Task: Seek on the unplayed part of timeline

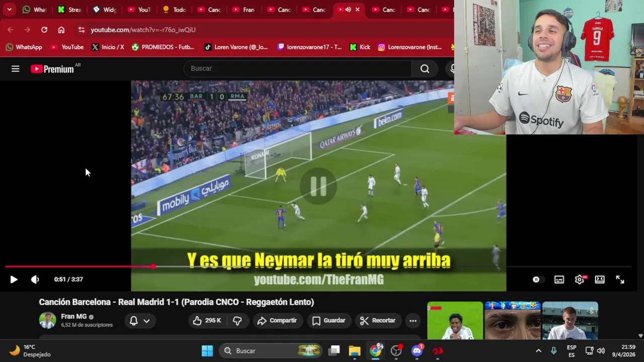Action: pyautogui.click(x=392, y=266)
